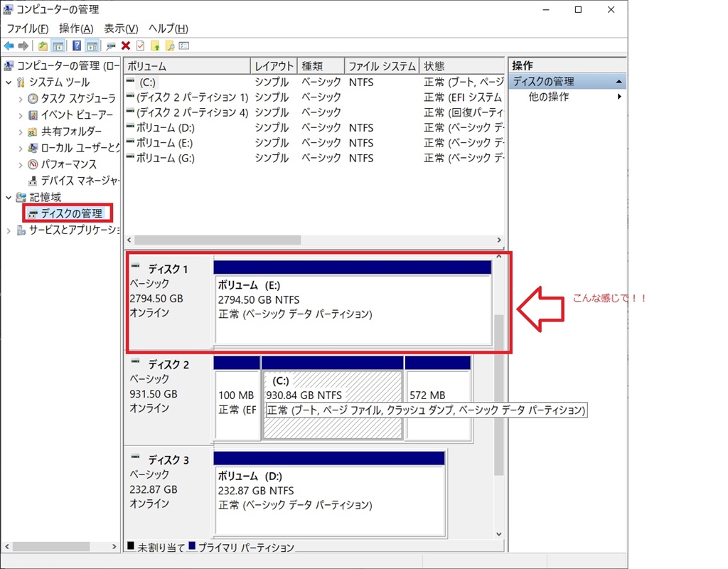728x569 pixels.
Task: Expand the タスク スケジューラ node
Action: click(x=21, y=99)
